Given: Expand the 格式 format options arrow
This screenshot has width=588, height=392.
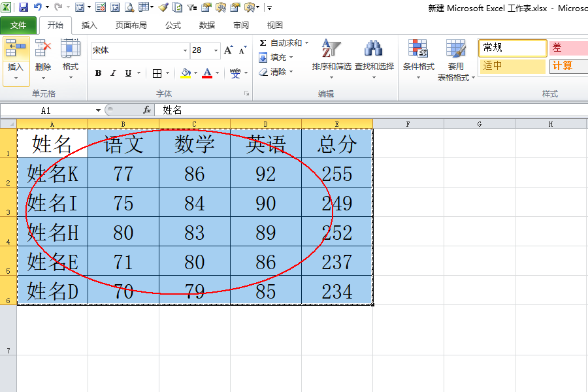Looking at the screenshot, I should pyautogui.click(x=71, y=78).
